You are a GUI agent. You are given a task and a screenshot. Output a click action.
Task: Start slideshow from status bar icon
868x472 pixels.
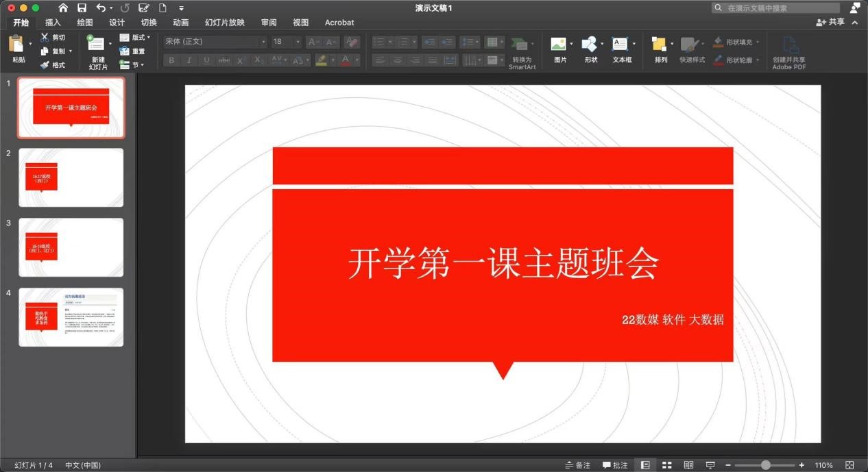[x=710, y=465]
